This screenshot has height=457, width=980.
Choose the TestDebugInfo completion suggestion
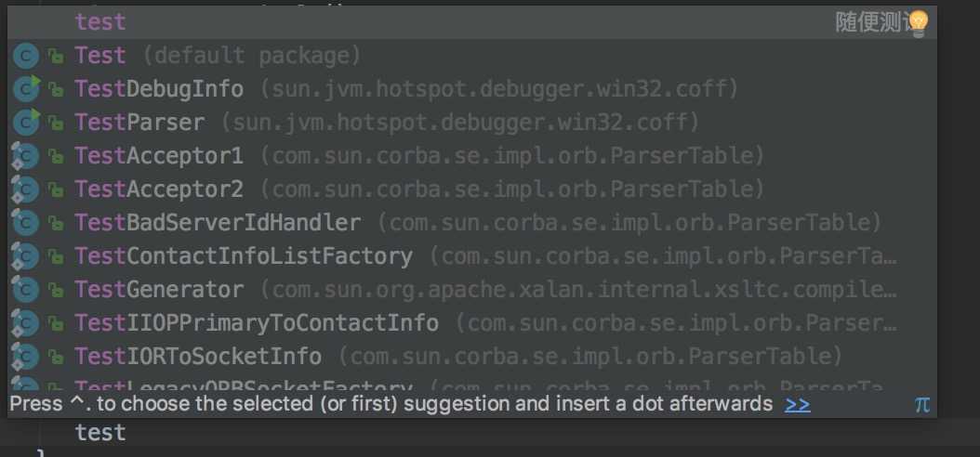[472, 89]
